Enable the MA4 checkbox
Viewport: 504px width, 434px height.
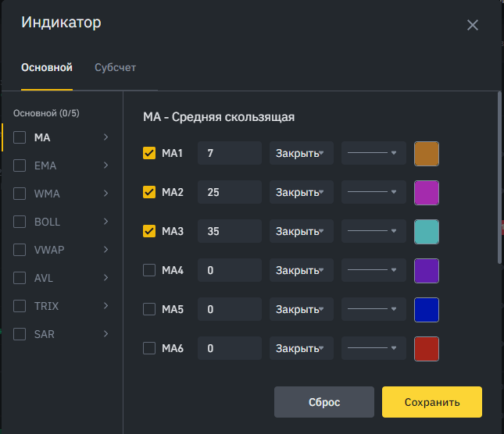149,270
